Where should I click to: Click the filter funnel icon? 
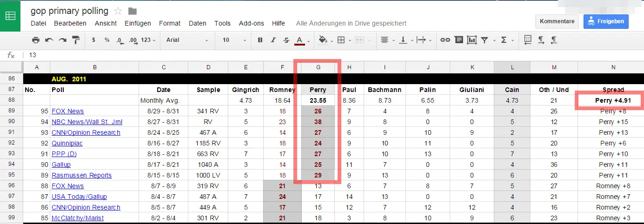pos(485,40)
